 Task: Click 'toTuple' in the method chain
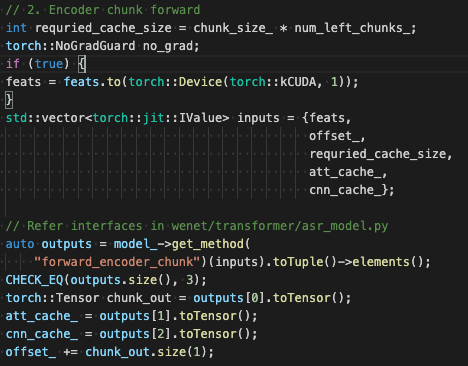(x=298, y=262)
